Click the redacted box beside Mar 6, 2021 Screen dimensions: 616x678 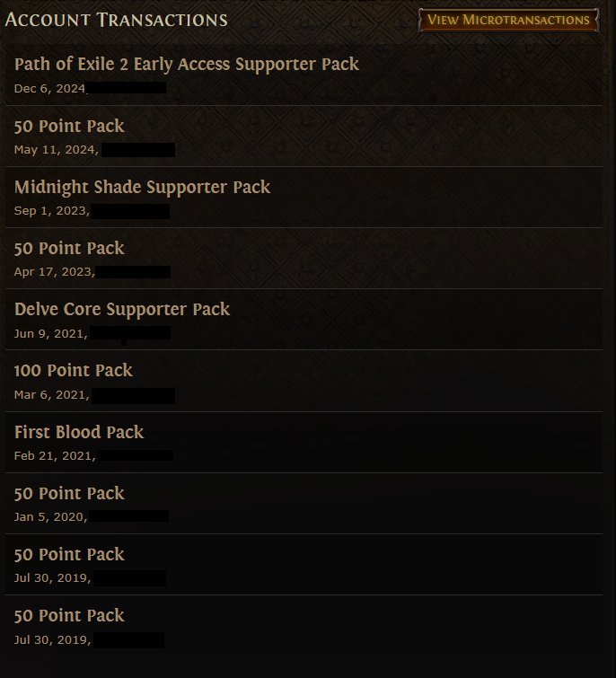[x=133, y=396]
